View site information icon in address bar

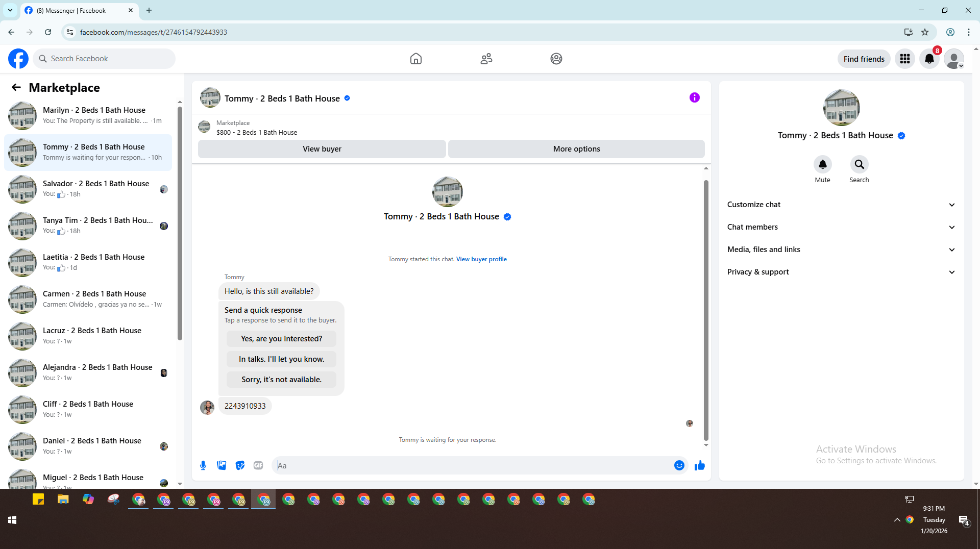70,32
